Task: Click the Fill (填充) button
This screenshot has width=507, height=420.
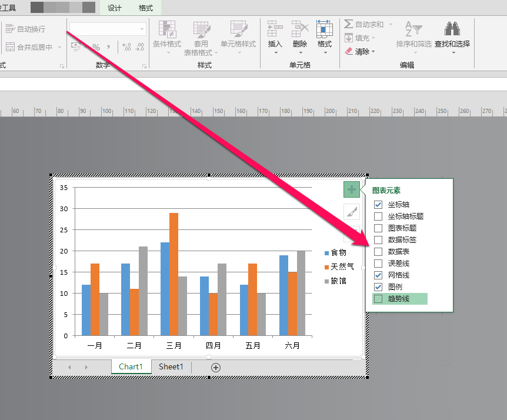Action: tap(359, 38)
